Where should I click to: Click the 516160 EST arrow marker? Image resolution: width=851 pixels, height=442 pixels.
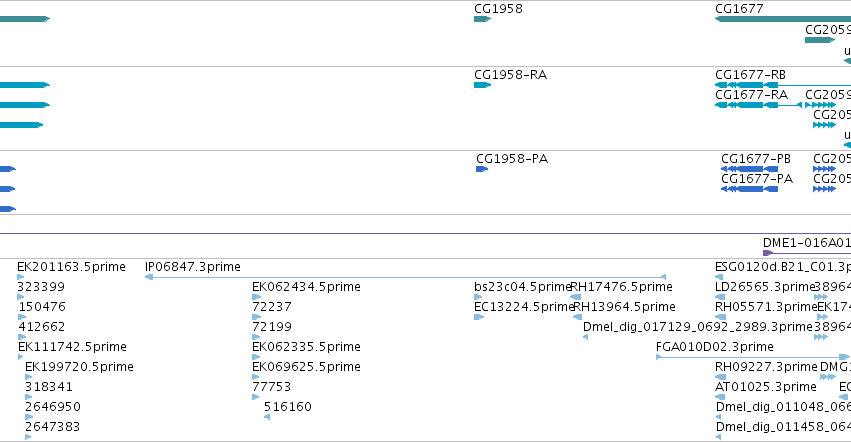click(x=267, y=417)
